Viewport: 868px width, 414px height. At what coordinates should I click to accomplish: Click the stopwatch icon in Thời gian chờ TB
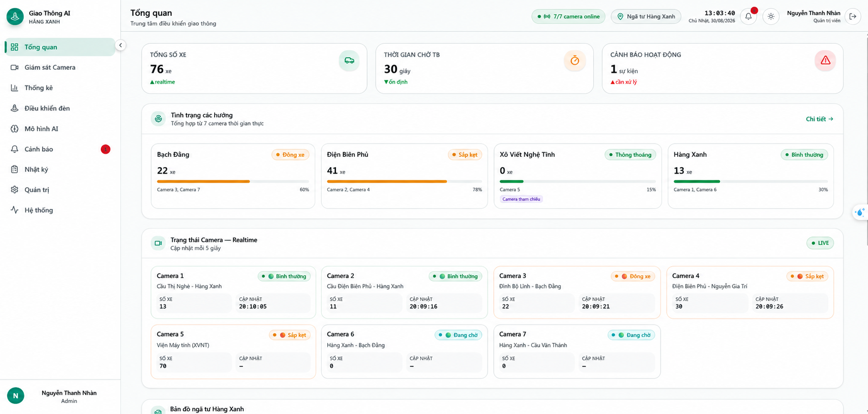pyautogui.click(x=575, y=61)
